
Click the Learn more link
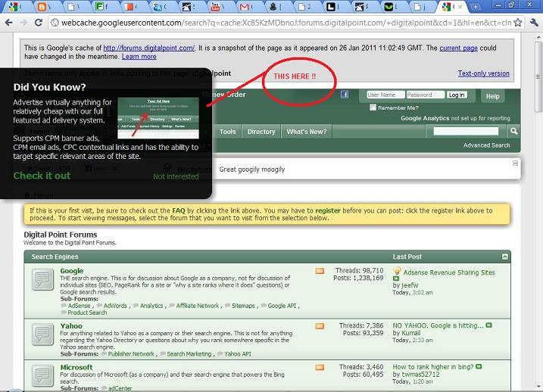click(139, 57)
